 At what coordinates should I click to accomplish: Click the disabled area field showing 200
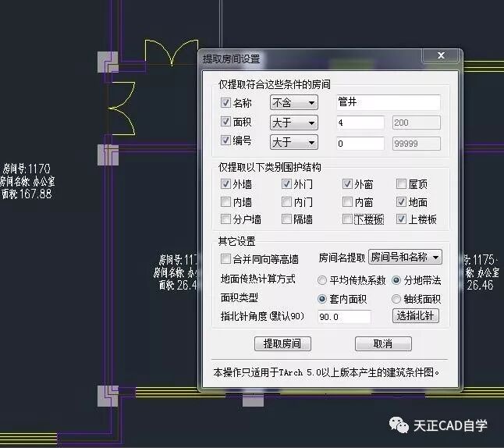coord(417,123)
